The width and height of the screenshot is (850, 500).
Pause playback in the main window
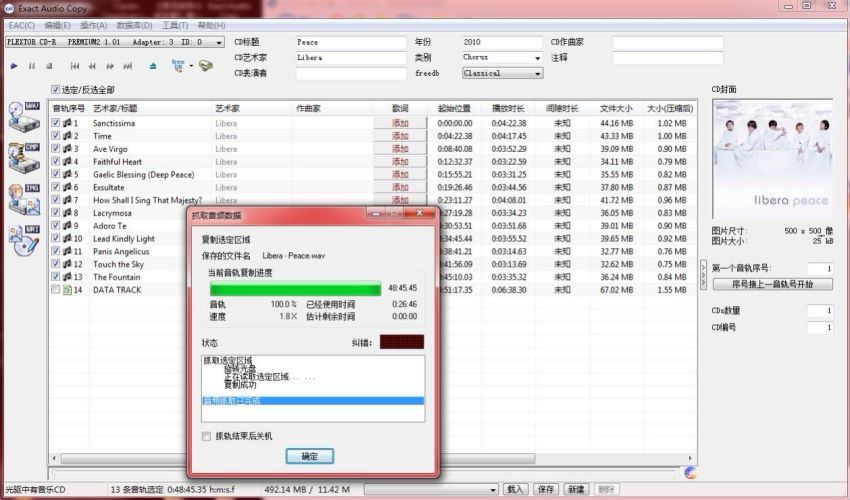pyautogui.click(x=31, y=66)
